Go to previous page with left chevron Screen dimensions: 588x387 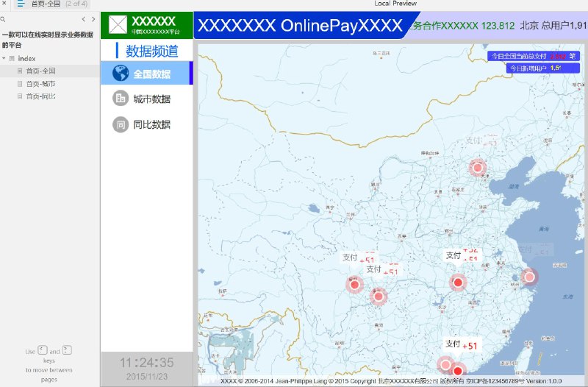pyautogui.click(x=83, y=19)
